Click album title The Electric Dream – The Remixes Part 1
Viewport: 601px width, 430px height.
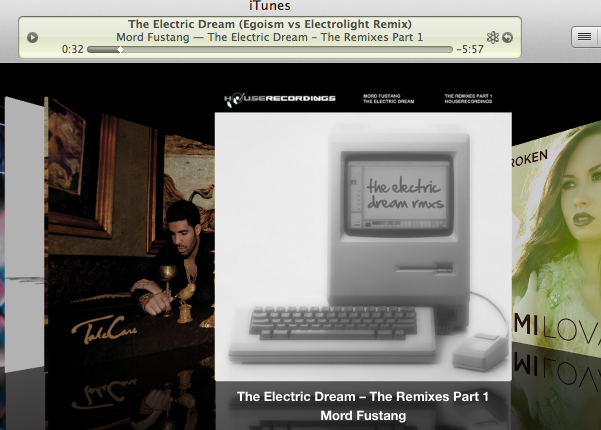(x=363, y=397)
